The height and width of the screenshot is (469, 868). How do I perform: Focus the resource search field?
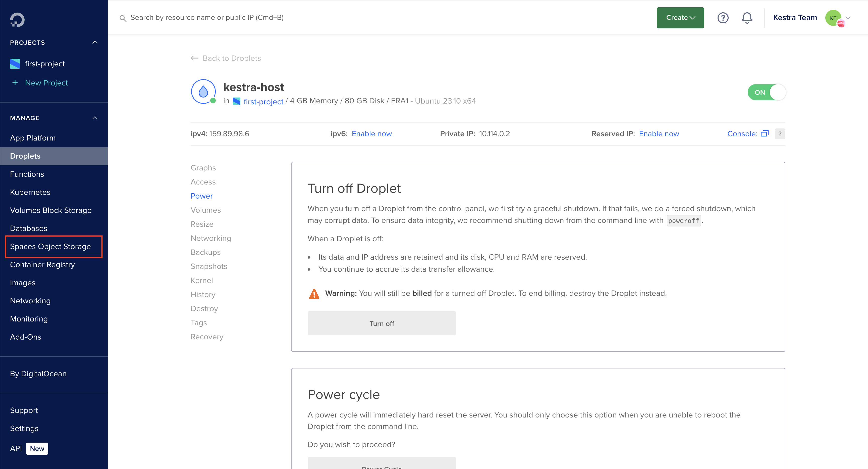[207, 18]
